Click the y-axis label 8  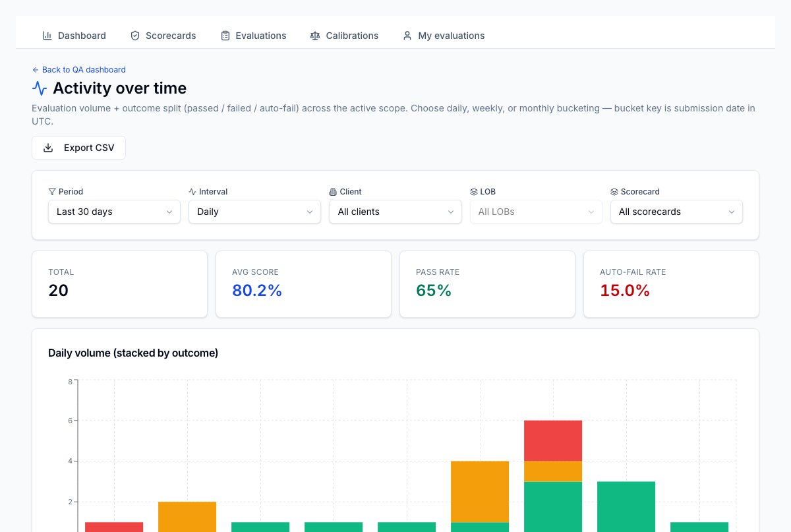pyautogui.click(x=70, y=381)
